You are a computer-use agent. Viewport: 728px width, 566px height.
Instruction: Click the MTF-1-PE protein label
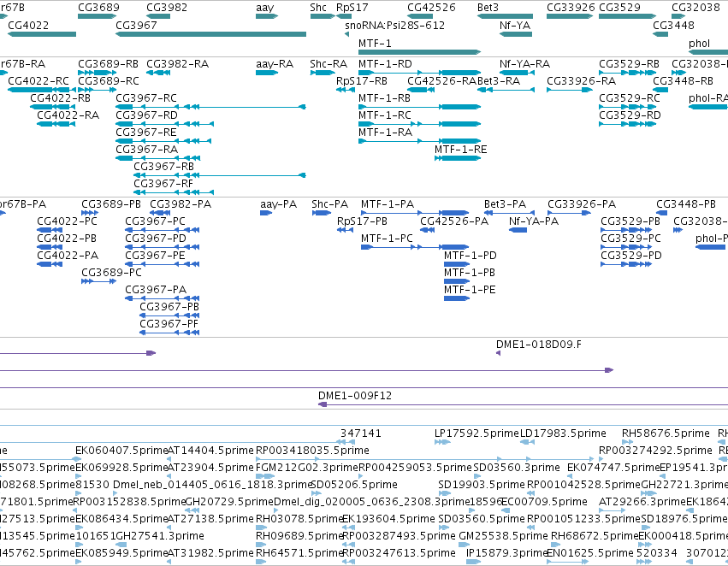point(470,290)
